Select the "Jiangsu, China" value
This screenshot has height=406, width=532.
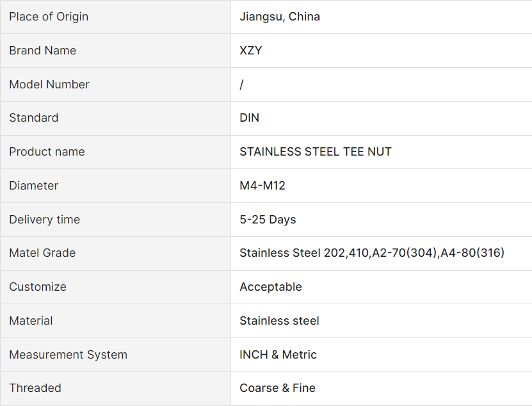(x=280, y=17)
